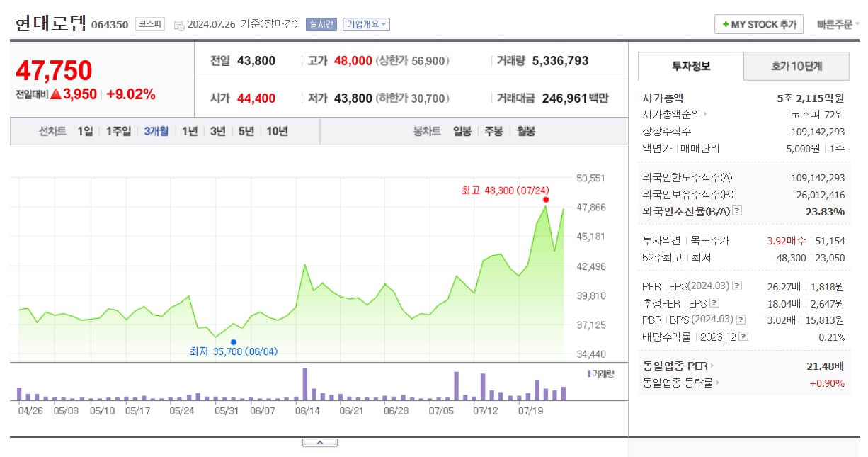Image resolution: width=868 pixels, height=457 pixels.
Task: Click the red 최고 48,300 chart marker
Action: click(x=545, y=200)
